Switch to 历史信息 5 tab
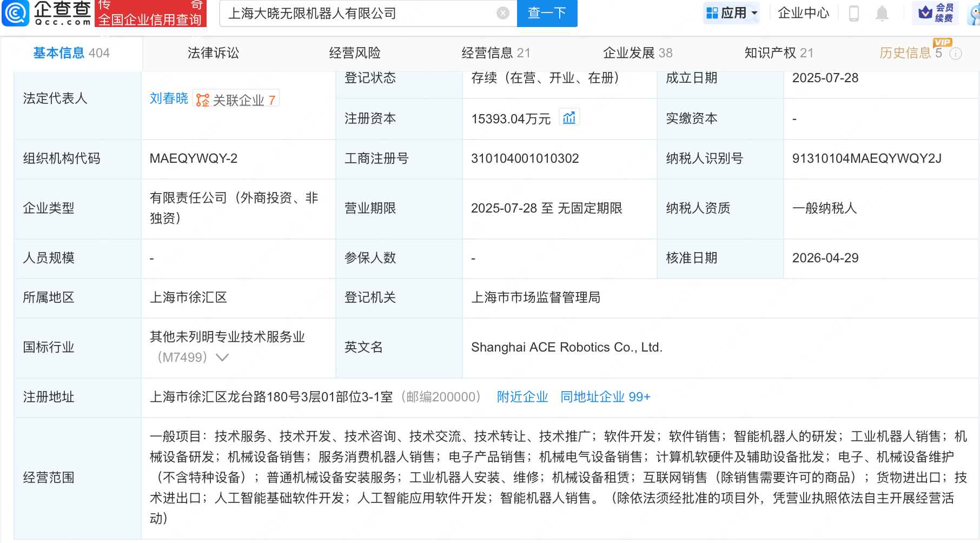 pyautogui.click(x=911, y=53)
